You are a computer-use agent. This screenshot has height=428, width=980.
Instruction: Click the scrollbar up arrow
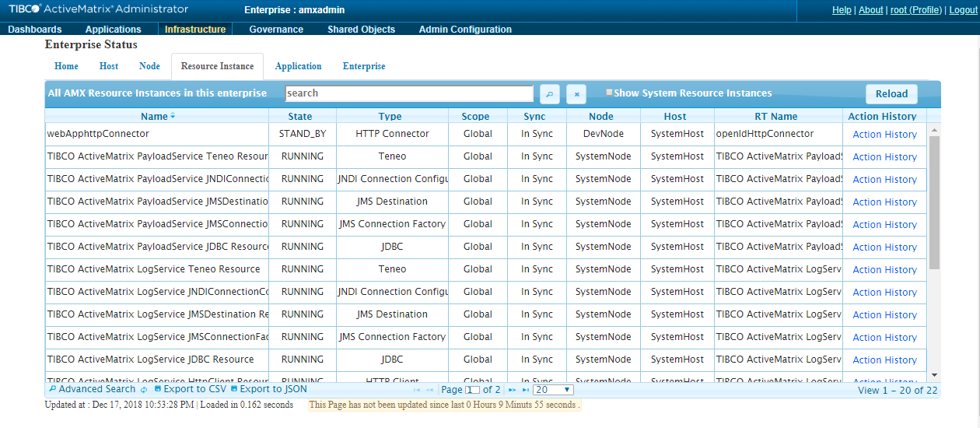[x=934, y=129]
